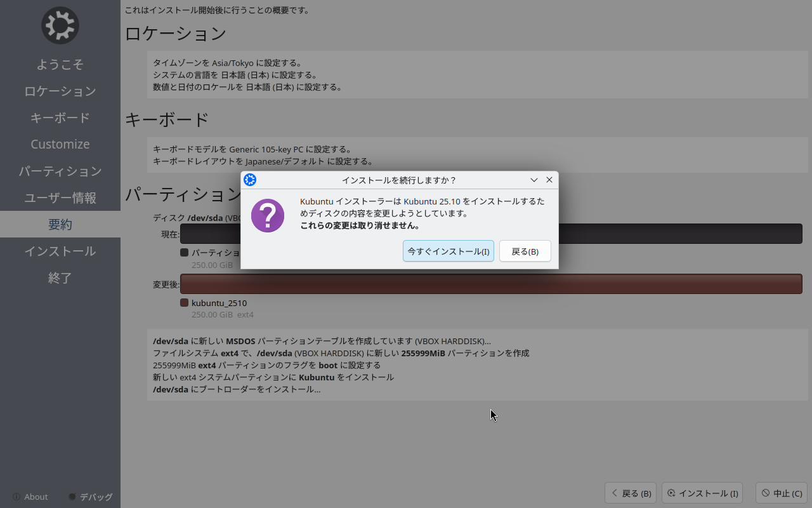Select the ユーザー情報 step in the sidebar
The image size is (812, 508).
pos(60,197)
